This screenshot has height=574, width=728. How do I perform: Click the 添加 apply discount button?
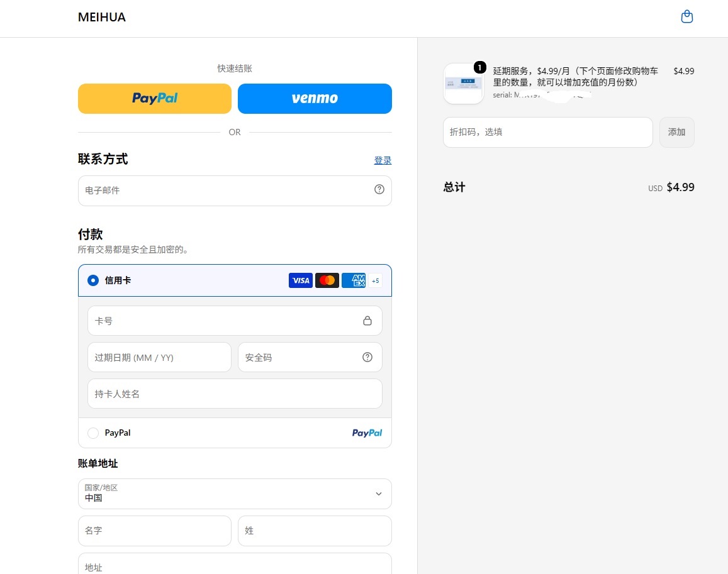pos(676,132)
